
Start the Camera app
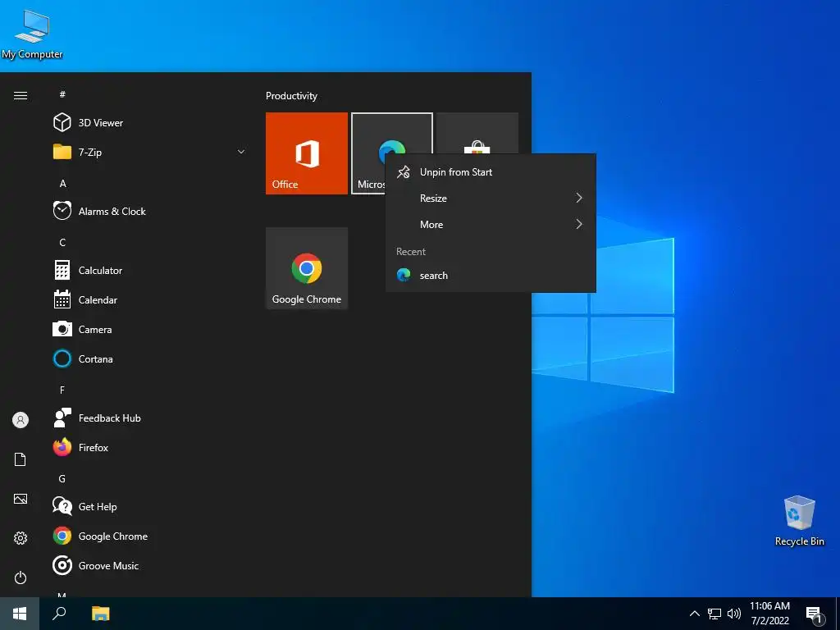tap(150, 330)
